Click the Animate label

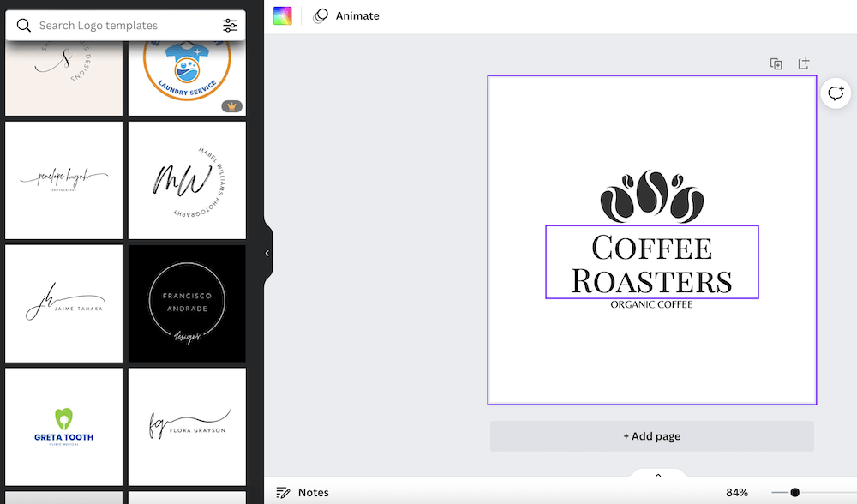[357, 15]
